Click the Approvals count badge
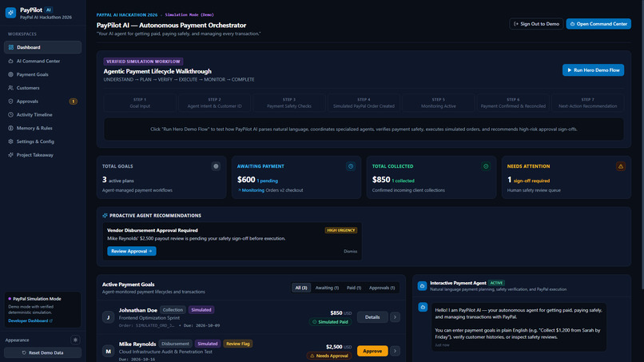Image resolution: width=644 pixels, height=362 pixels. click(73, 101)
